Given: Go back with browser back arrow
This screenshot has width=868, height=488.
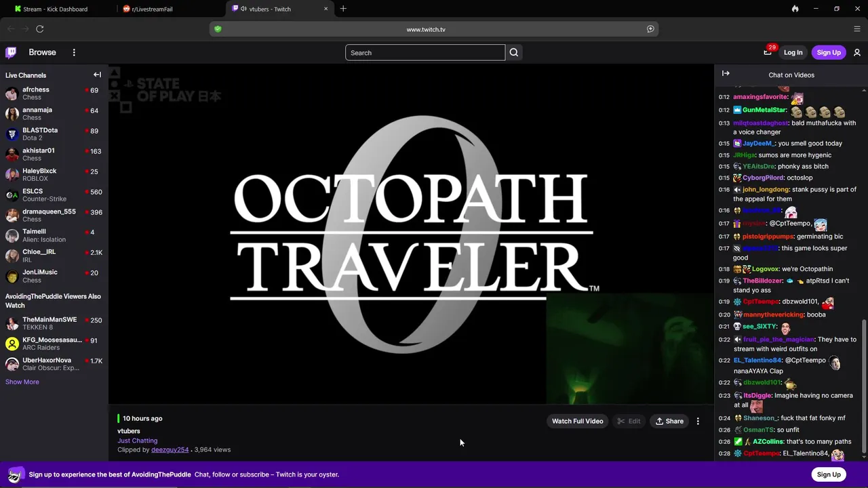Looking at the screenshot, I should [x=11, y=28].
